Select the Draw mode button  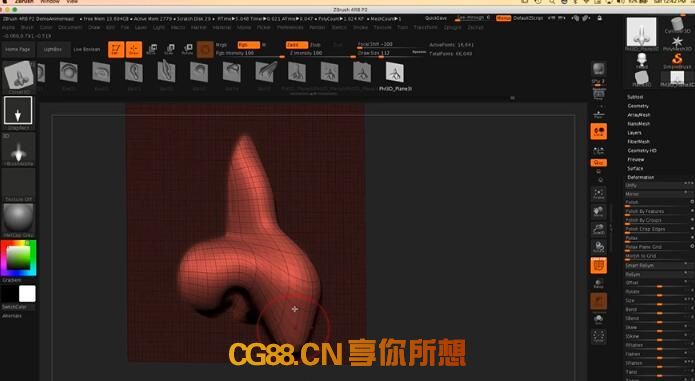click(134, 49)
